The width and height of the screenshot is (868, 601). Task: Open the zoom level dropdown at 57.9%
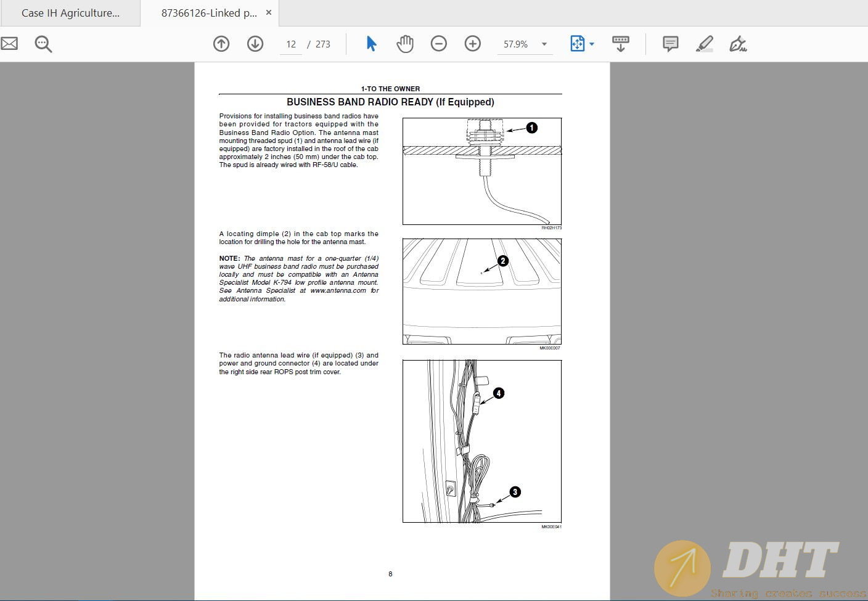(x=544, y=44)
